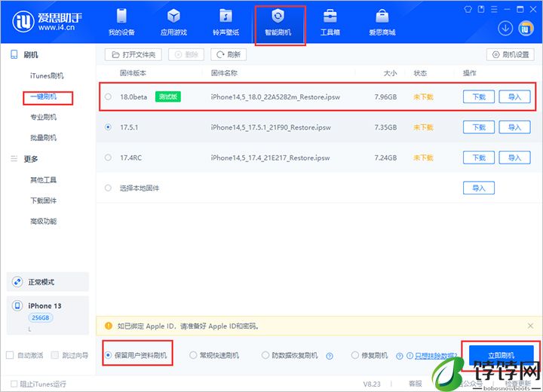Click the i4 爱思助手 logo
Image resolution: width=543 pixels, height=392 pixels.
tap(48, 21)
